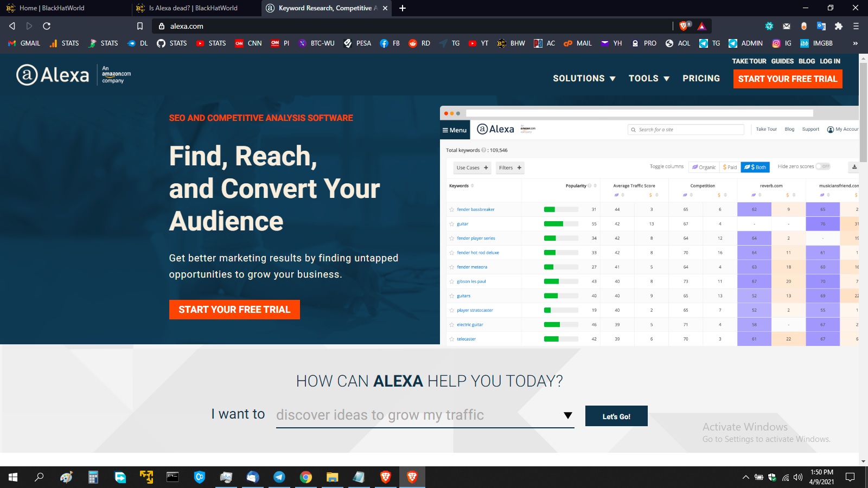Open the CNN bookmark
868x488 pixels.
248,43
